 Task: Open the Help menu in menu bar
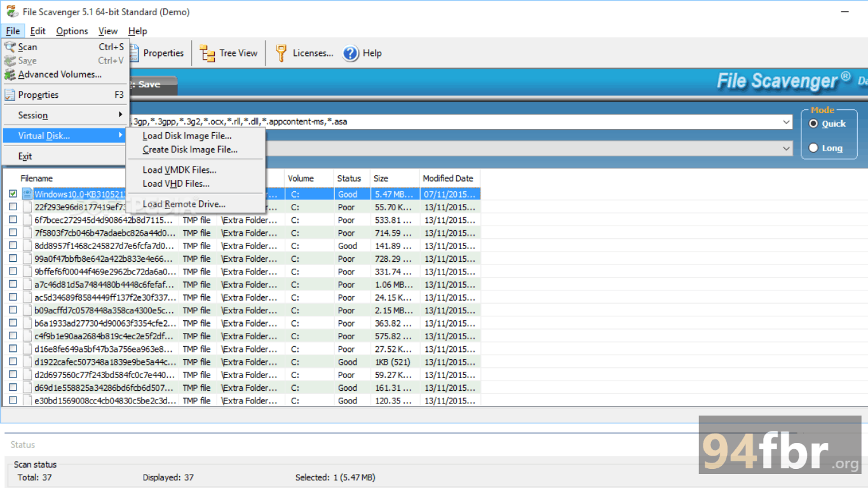click(137, 30)
